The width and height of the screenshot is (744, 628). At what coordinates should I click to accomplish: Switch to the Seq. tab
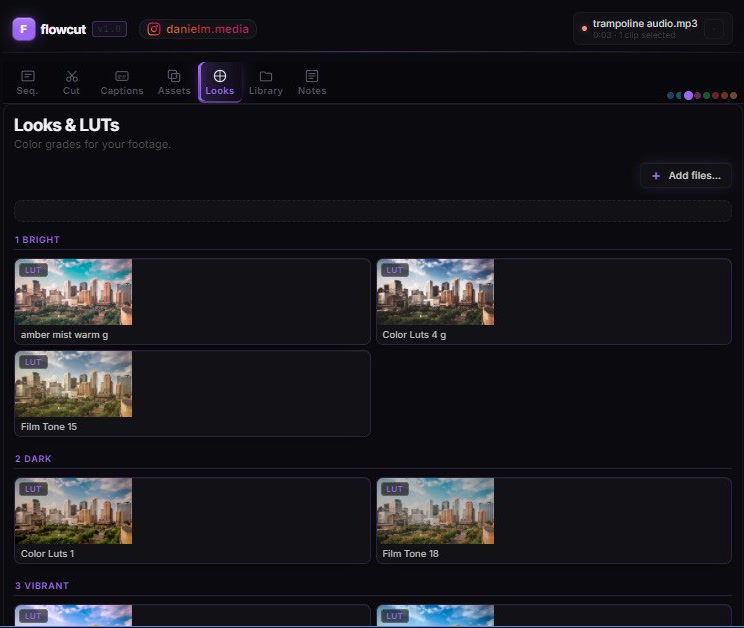coord(28,83)
